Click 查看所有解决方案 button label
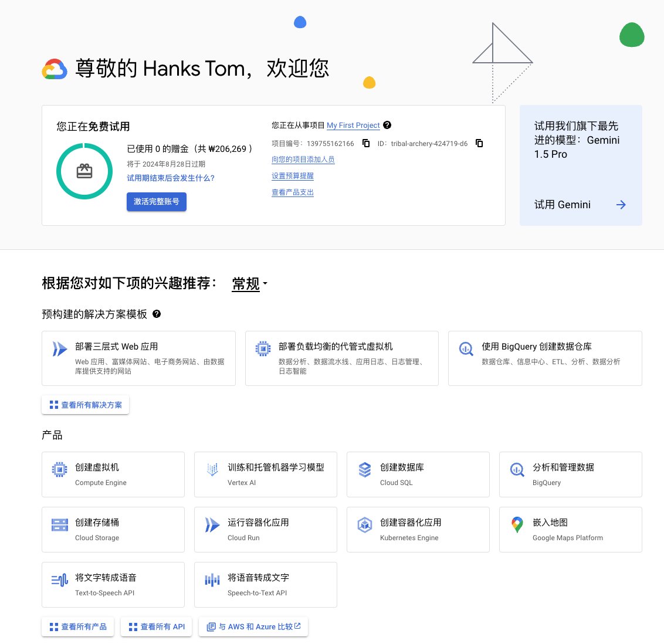 pyautogui.click(x=92, y=405)
